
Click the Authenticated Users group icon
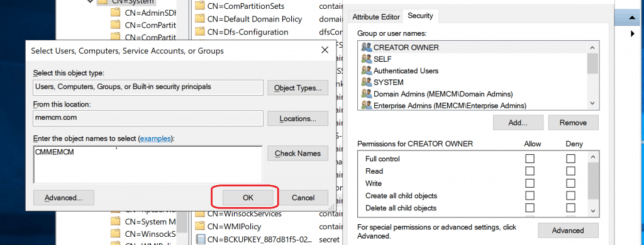click(x=366, y=71)
